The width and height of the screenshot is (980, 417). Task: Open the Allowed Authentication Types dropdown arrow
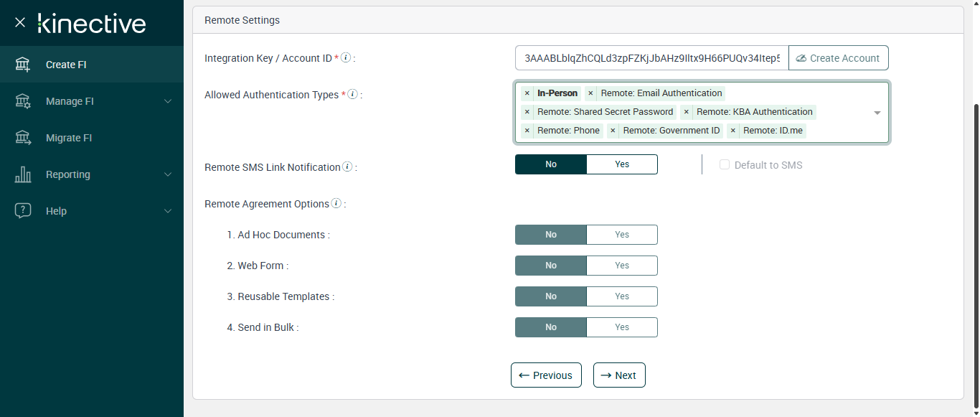pyautogui.click(x=877, y=113)
